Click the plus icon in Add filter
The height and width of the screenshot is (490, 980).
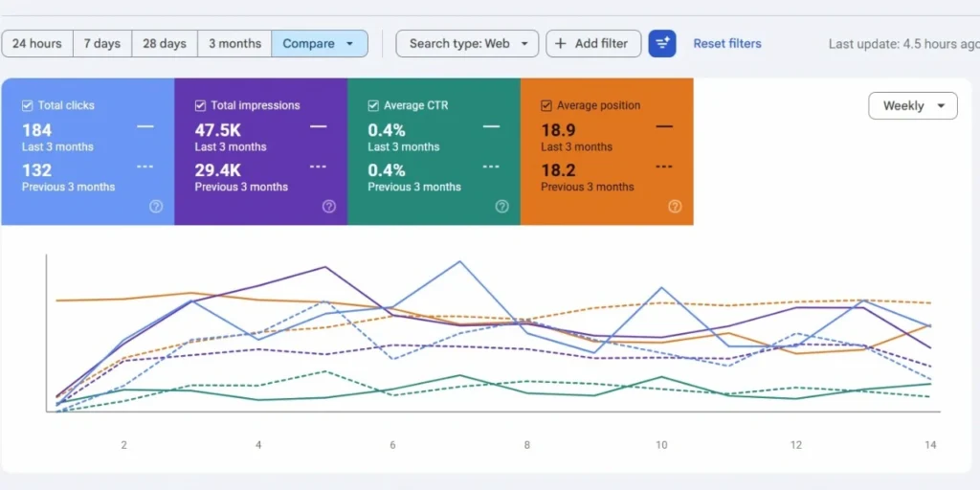561,44
